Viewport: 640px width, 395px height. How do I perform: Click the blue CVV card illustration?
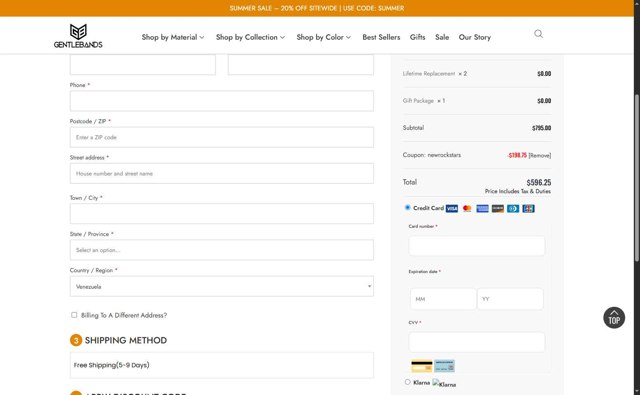(x=444, y=366)
